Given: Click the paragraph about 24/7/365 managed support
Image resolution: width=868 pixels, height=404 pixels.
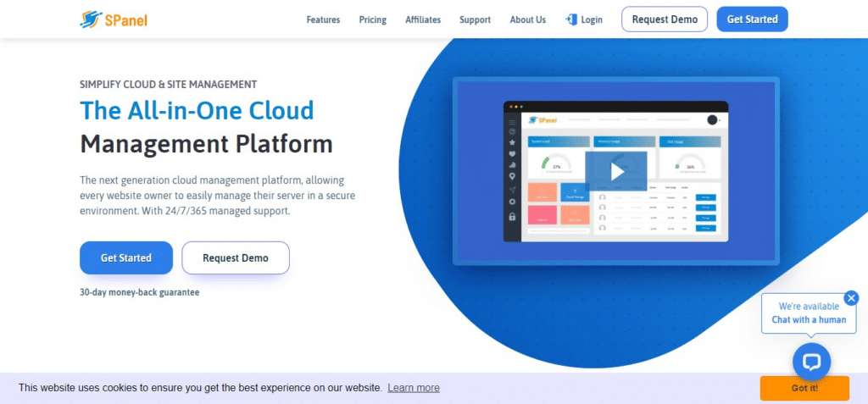Looking at the screenshot, I should 218,196.
